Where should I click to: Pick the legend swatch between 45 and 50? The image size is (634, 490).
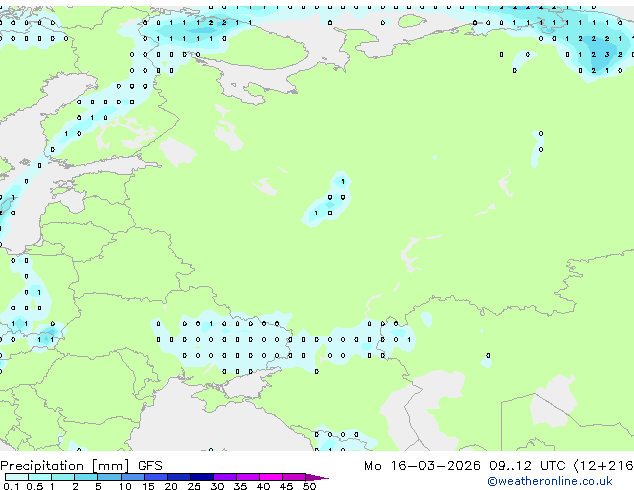(x=294, y=477)
